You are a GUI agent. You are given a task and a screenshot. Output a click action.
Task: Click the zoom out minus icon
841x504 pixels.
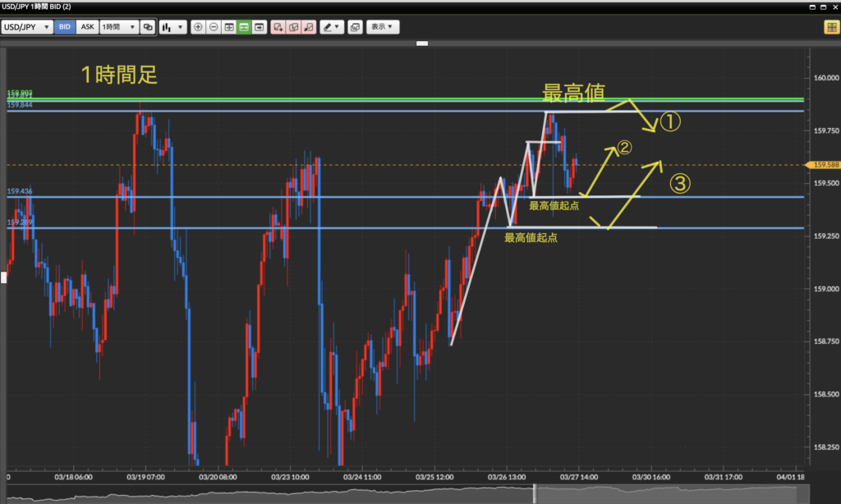coord(214,27)
